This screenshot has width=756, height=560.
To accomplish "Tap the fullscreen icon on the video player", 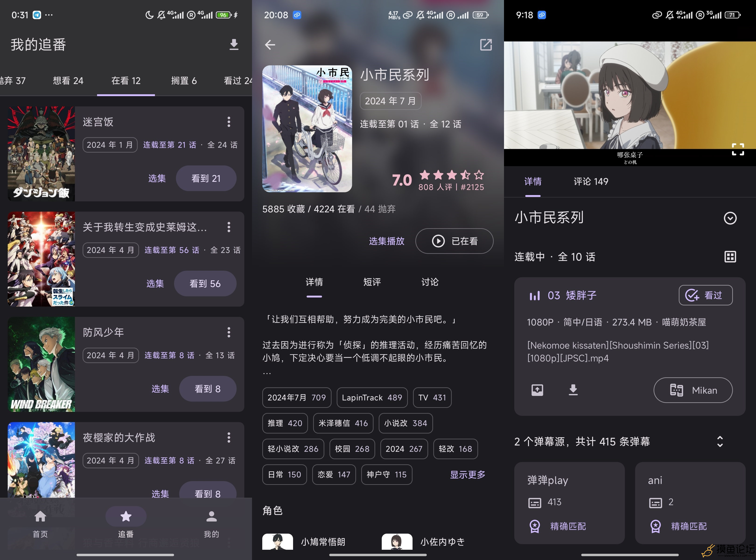I will click(x=738, y=149).
